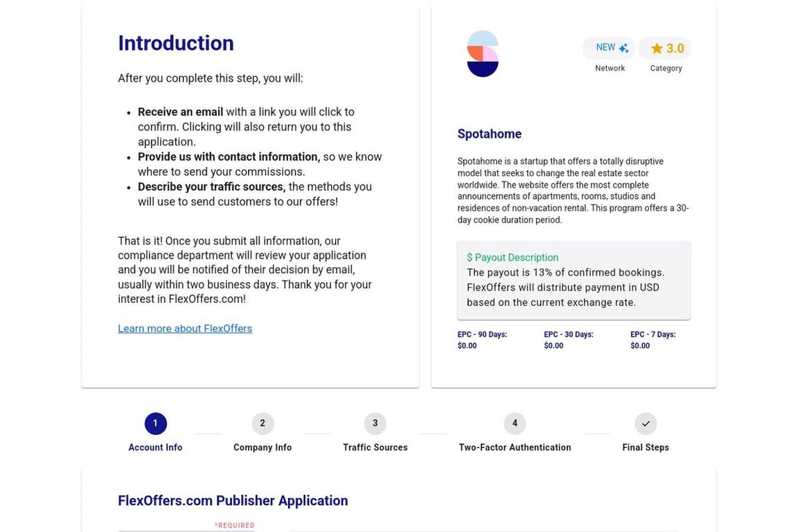Click the EPC - 7 Days value
The width and height of the screenshot is (798, 532).
pos(640,346)
